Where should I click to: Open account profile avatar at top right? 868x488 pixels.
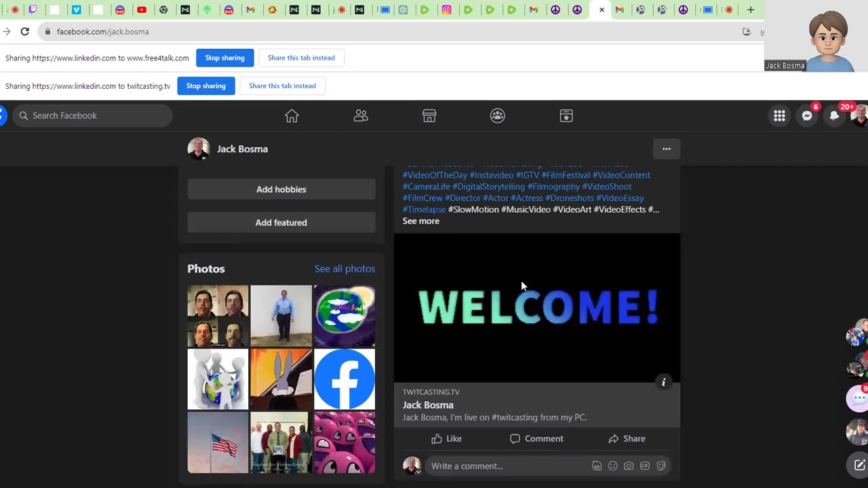[x=860, y=116]
